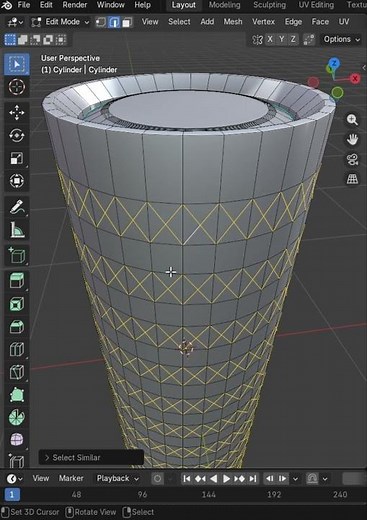This screenshot has width=367, height=520.
Task: Select the Spin tool
Action: click(17, 418)
